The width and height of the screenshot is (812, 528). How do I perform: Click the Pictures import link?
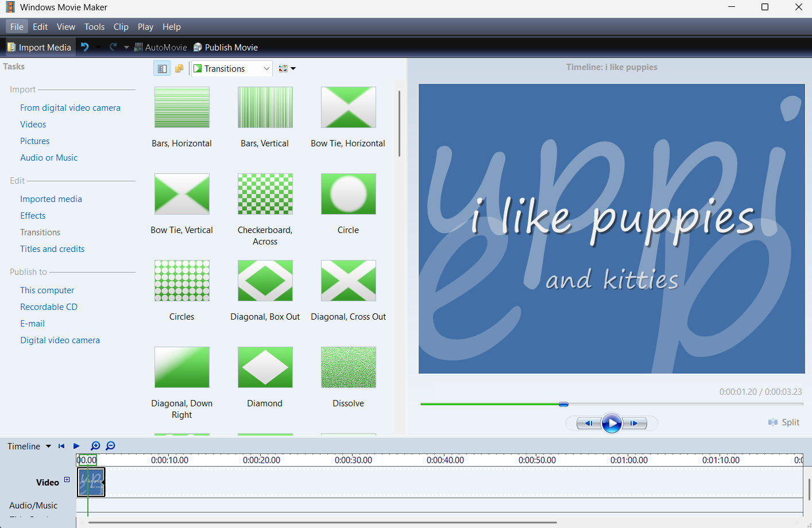(34, 141)
